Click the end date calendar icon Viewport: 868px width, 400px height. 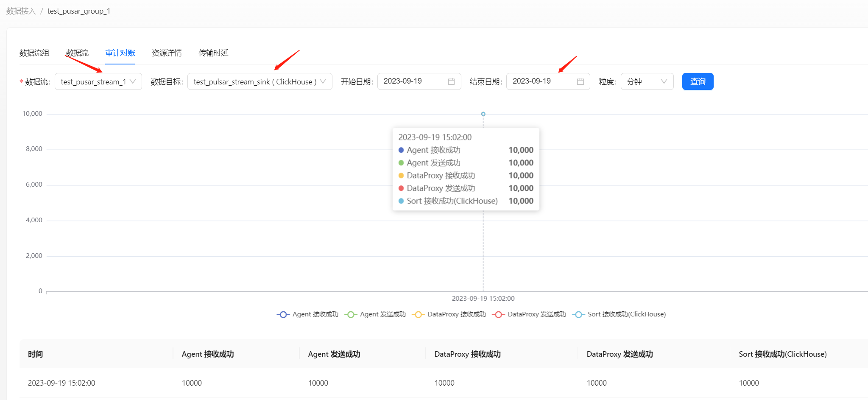[x=580, y=81]
